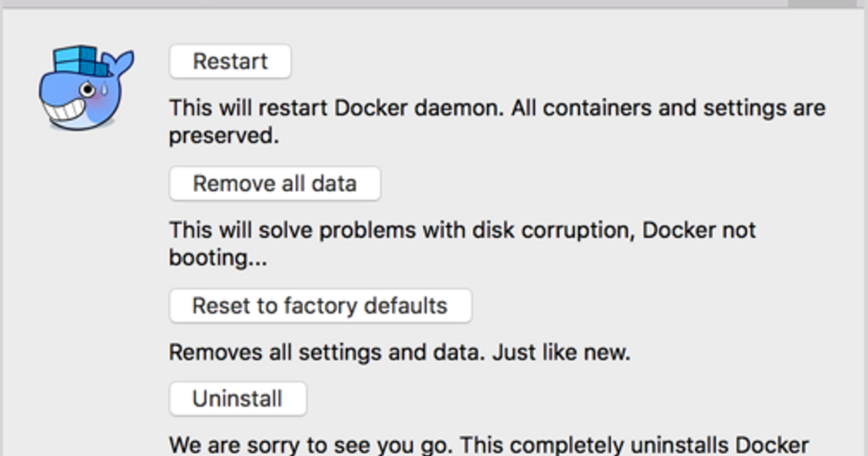This screenshot has width=868, height=456.
Task: Choose Remove all data
Action: click(x=275, y=184)
